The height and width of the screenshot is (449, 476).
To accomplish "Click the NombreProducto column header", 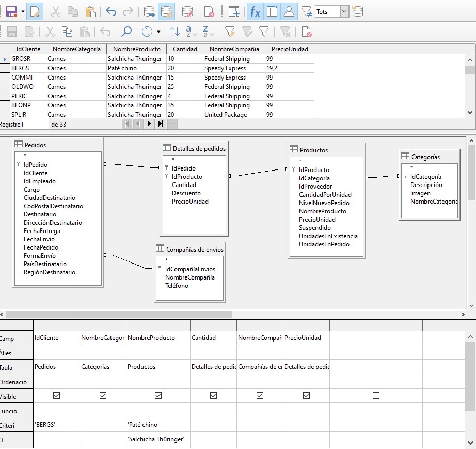I will [x=137, y=49].
